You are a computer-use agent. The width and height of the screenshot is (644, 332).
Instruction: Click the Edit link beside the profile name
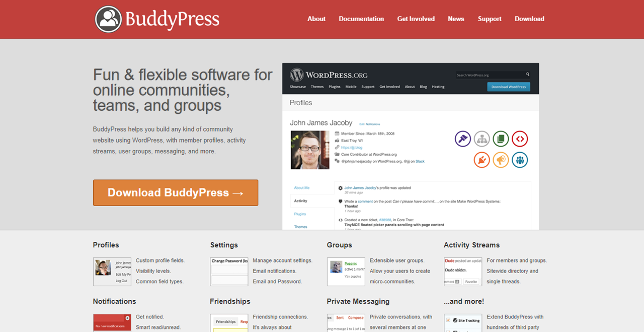click(x=361, y=124)
